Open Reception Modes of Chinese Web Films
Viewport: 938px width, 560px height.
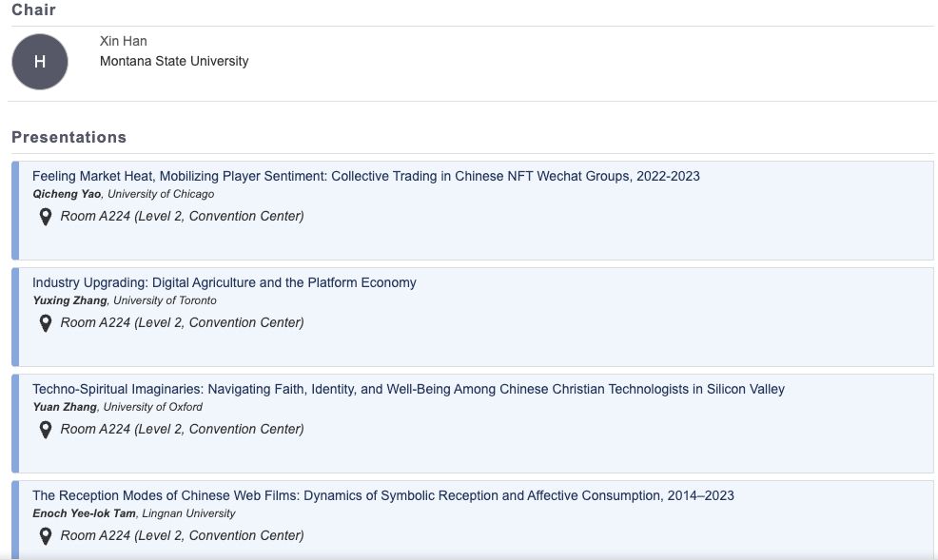[x=382, y=495]
